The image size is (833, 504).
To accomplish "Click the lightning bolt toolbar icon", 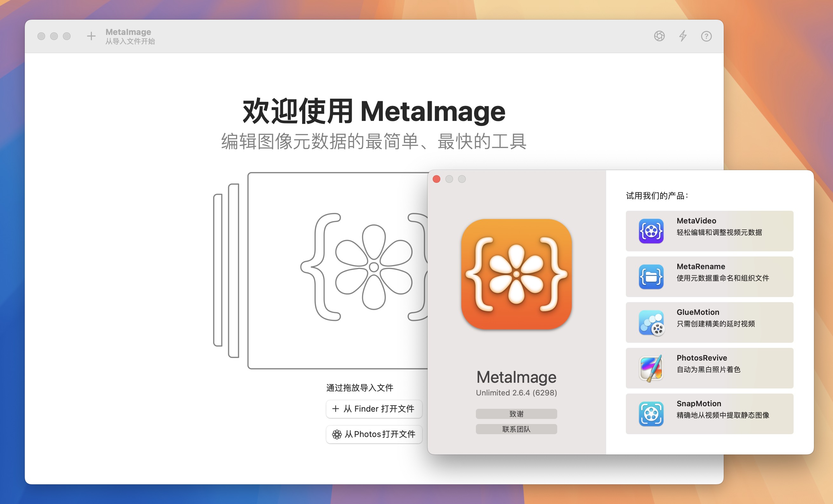I will pyautogui.click(x=682, y=36).
